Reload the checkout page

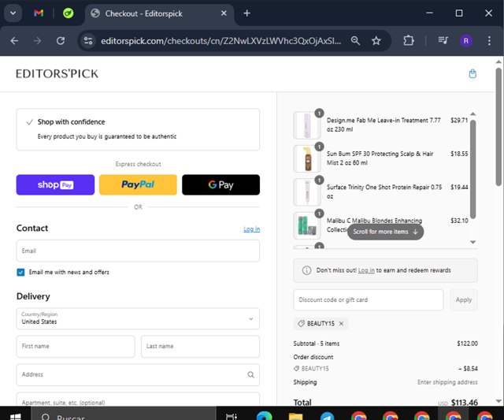(x=61, y=41)
